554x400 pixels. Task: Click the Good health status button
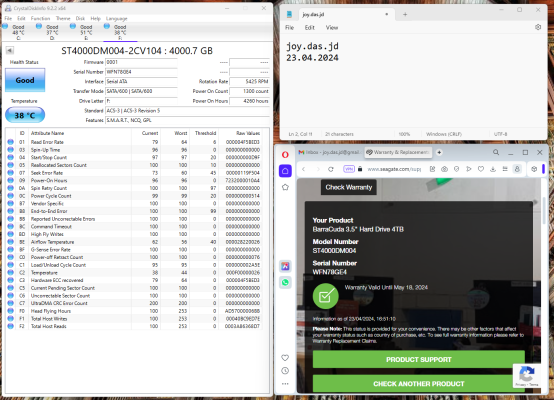coord(25,80)
